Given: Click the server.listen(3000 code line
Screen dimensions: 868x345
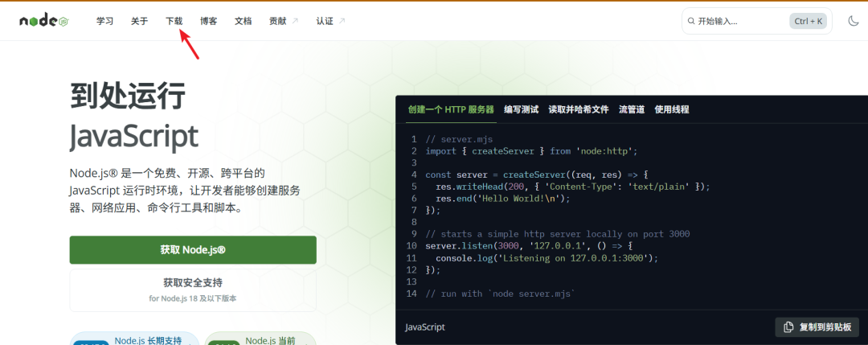Looking at the screenshot, I should pyautogui.click(x=529, y=246).
